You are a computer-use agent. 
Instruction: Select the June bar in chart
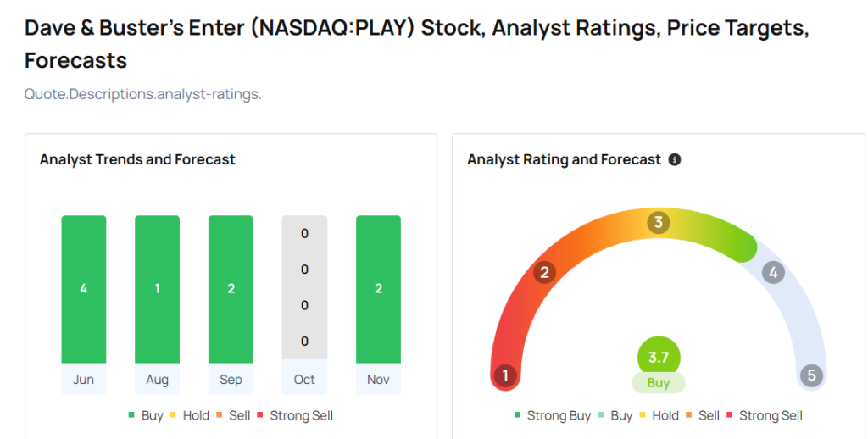pyautogui.click(x=84, y=289)
